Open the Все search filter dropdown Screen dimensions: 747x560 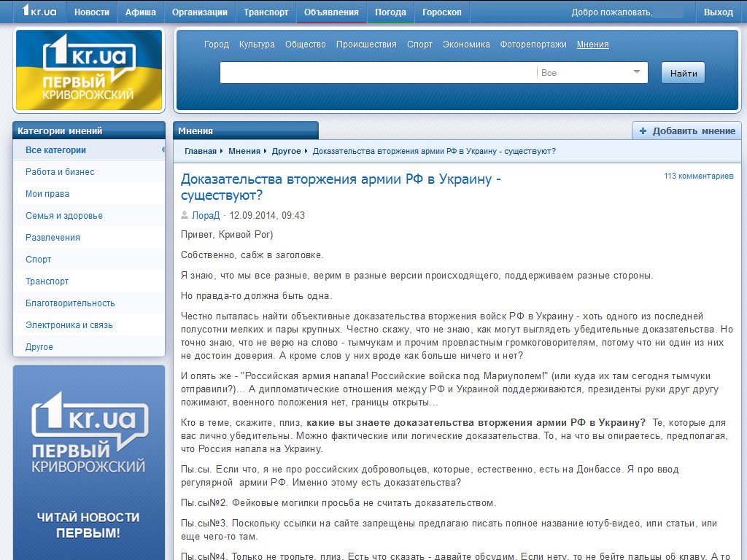[592, 72]
